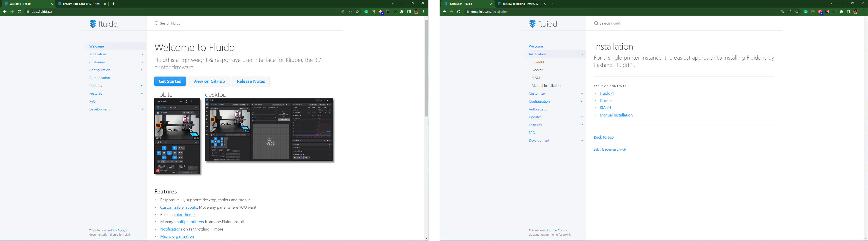Open new tab plus in left window

(114, 4)
